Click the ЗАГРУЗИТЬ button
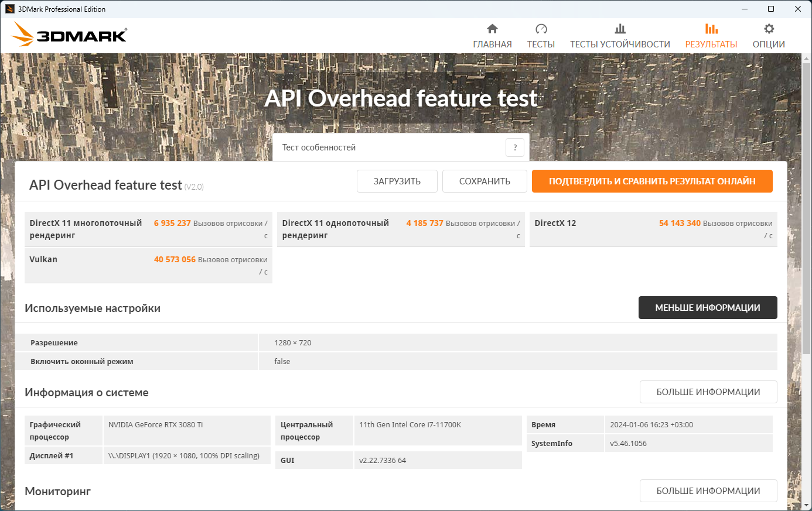This screenshot has width=812, height=511. point(397,181)
